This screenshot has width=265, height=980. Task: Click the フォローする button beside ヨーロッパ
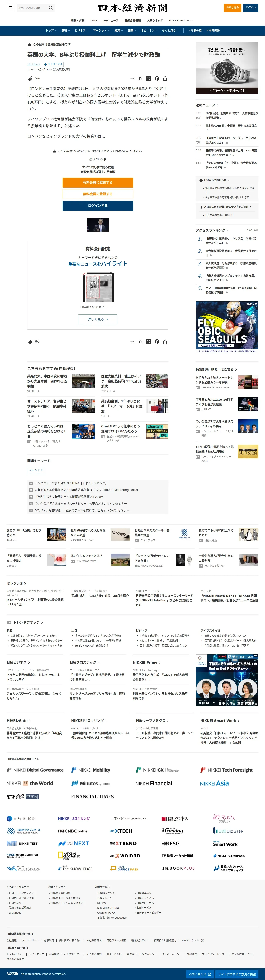pos(53,64)
